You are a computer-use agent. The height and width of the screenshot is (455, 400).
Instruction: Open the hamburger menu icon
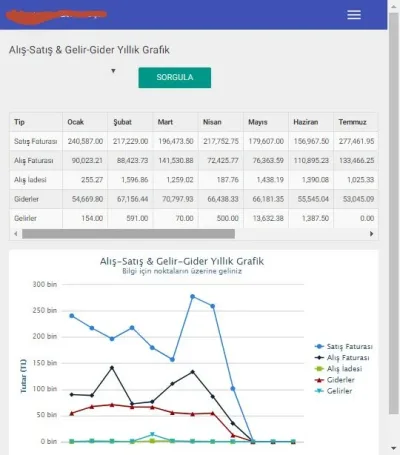click(354, 15)
